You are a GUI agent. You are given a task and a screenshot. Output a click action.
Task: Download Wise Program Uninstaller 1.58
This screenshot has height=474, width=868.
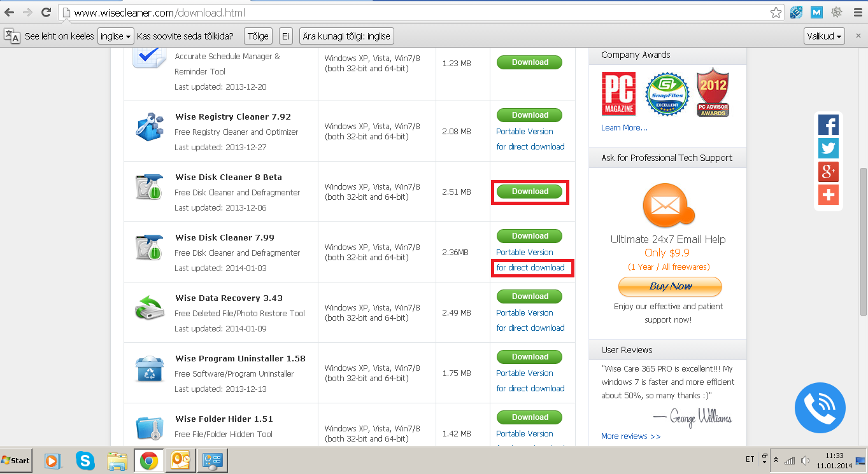[x=530, y=357]
